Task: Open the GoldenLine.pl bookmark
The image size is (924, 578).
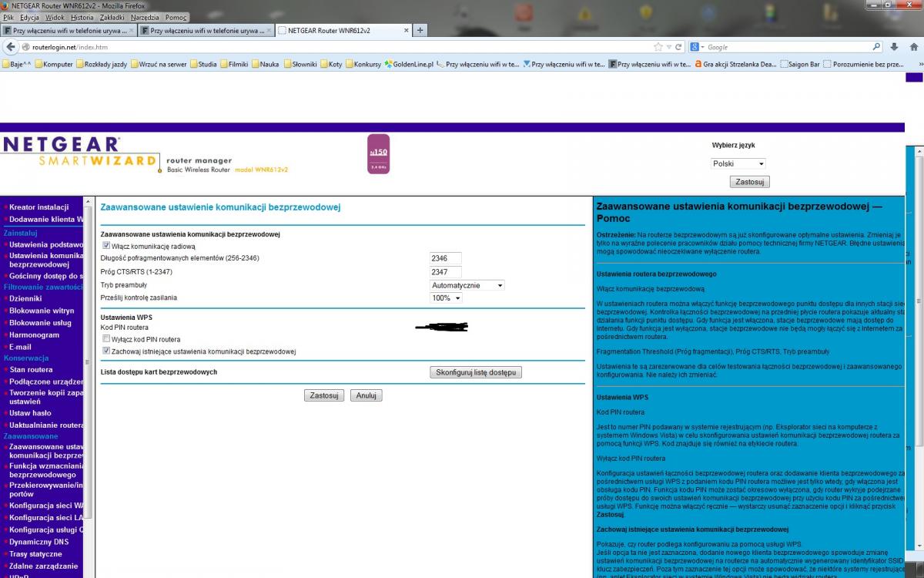Action: tap(409, 64)
